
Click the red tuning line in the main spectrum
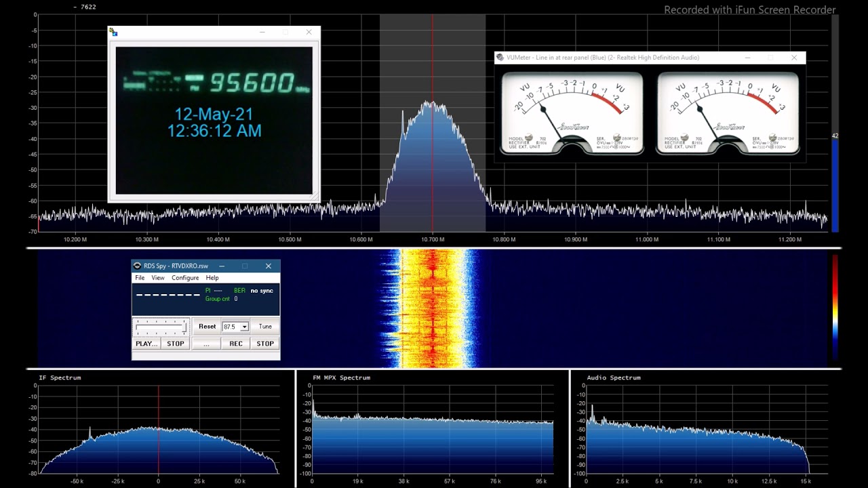coord(433,122)
